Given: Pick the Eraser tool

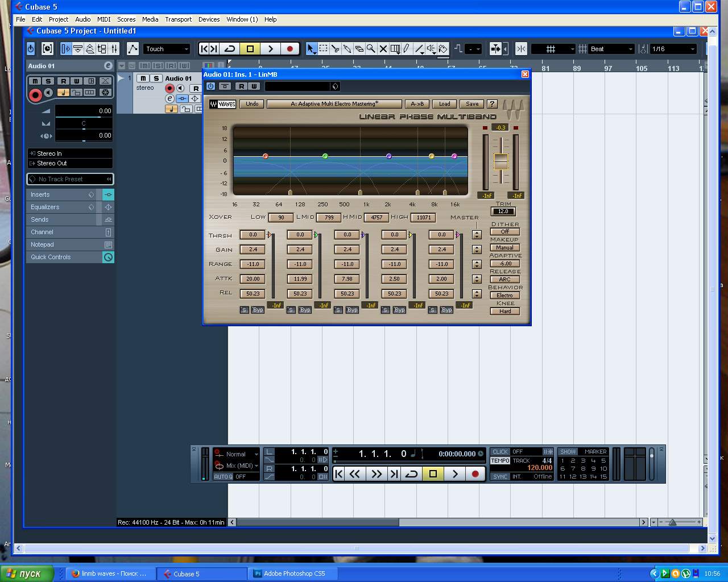Looking at the screenshot, I should 359,49.
